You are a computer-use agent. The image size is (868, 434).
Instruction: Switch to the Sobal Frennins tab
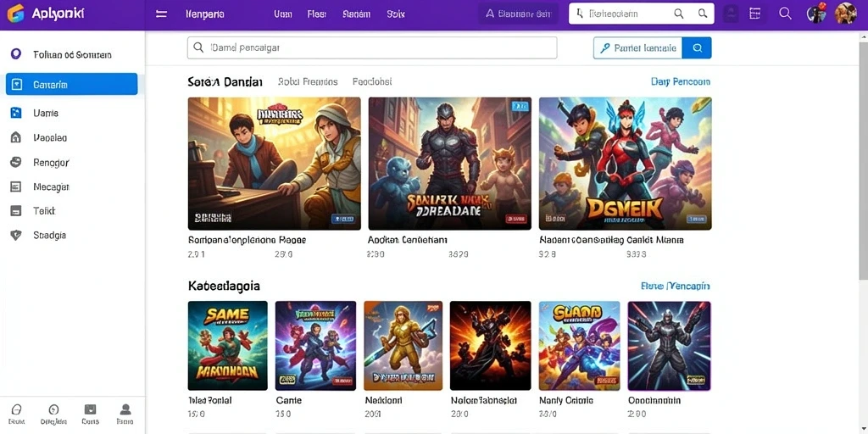click(308, 82)
